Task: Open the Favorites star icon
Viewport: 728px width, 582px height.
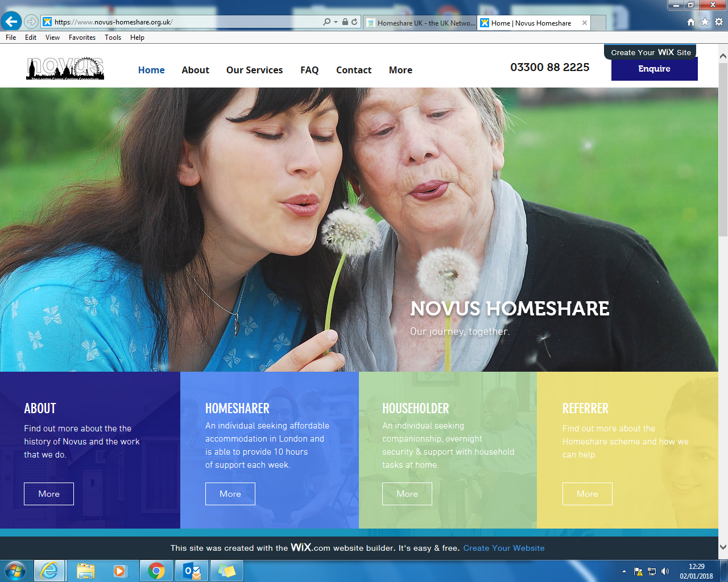Action: point(705,22)
